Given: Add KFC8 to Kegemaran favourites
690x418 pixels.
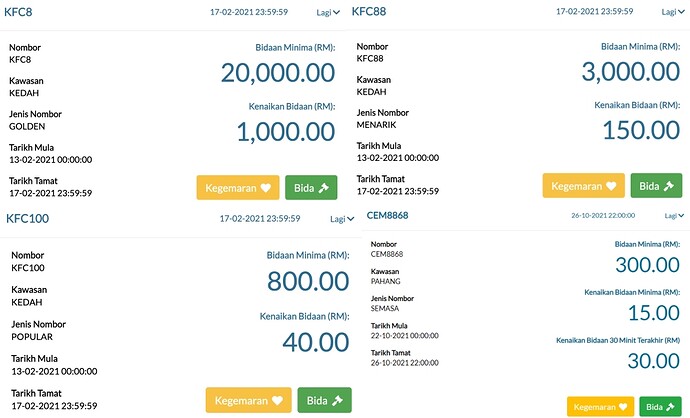Looking at the screenshot, I should point(238,187).
